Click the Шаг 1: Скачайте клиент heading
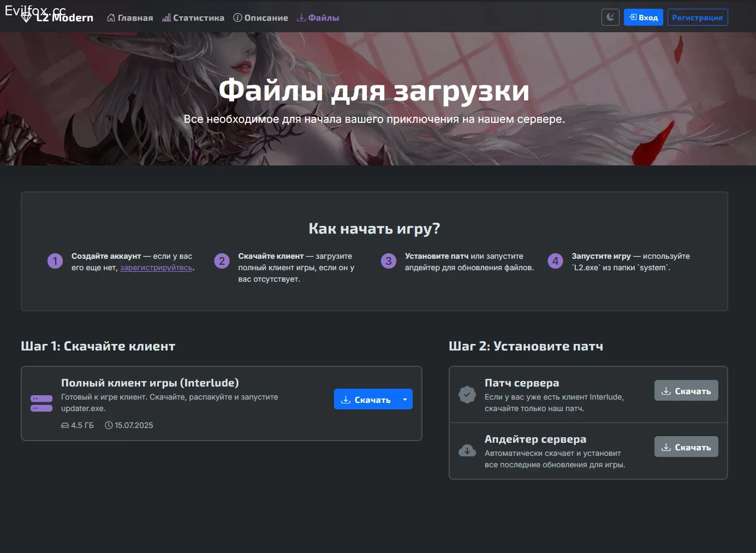This screenshot has height=553, width=756. tap(98, 346)
